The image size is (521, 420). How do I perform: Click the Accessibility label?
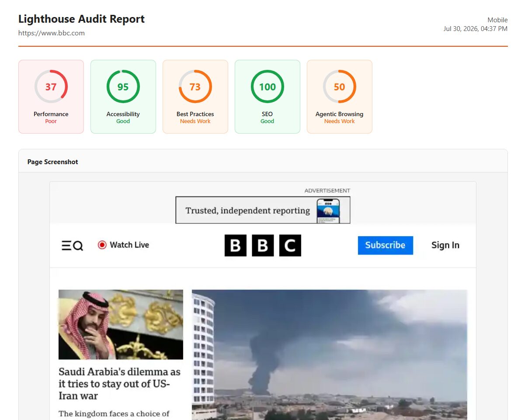click(x=123, y=114)
